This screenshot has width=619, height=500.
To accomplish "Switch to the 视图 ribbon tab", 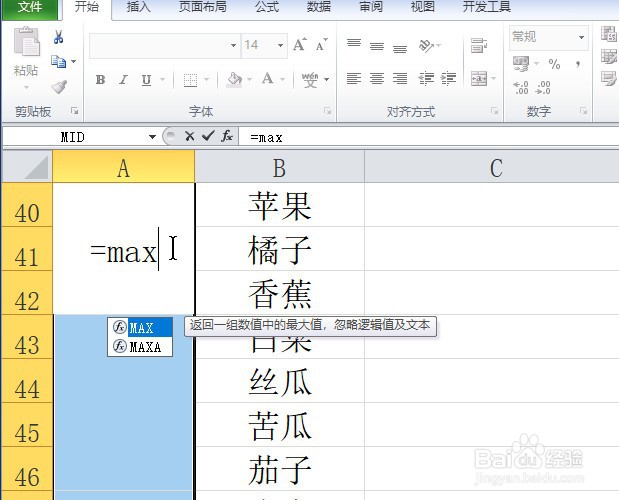I will [x=422, y=7].
